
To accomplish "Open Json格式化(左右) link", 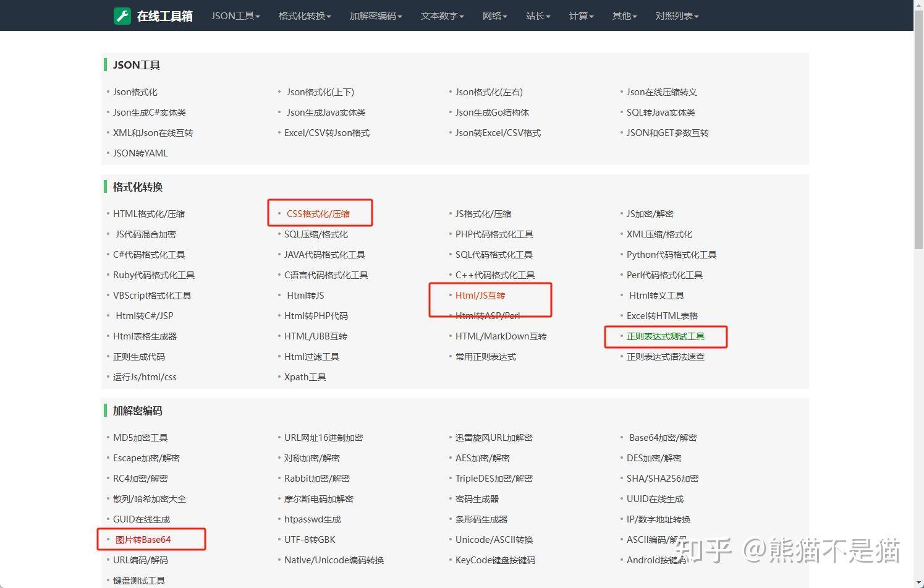I will [489, 92].
